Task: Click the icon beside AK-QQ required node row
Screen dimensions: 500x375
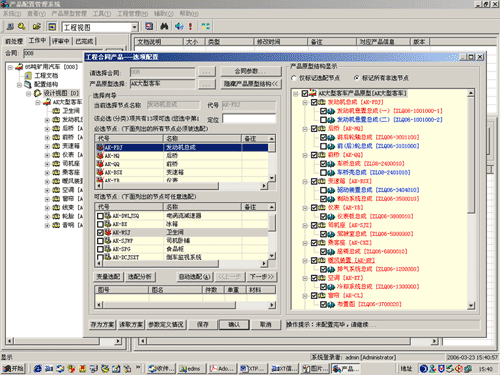Action: coord(100,164)
